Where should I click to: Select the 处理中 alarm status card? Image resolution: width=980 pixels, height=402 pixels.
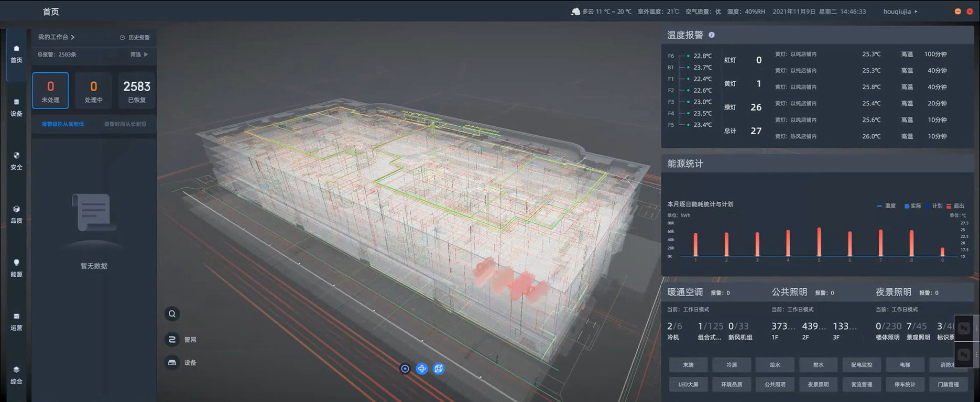93,91
